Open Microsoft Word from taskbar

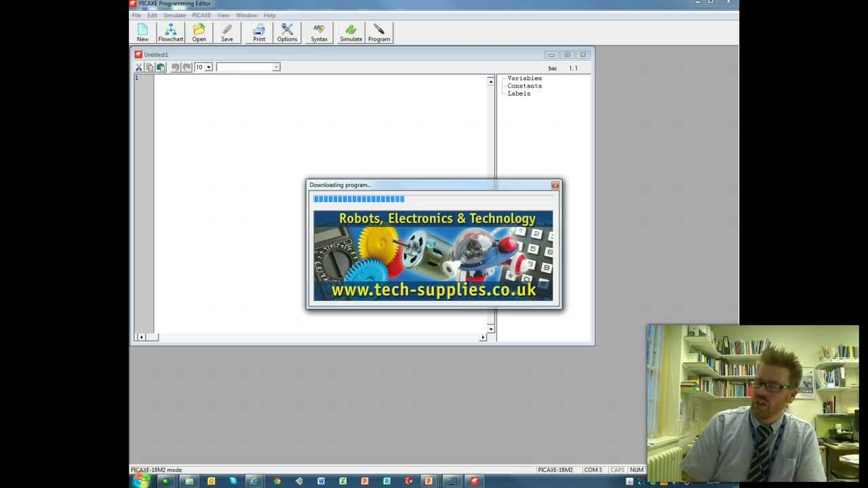click(x=321, y=481)
